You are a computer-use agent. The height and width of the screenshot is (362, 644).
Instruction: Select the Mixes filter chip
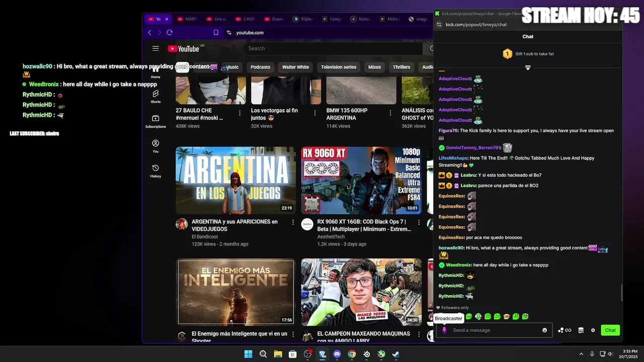[374, 67]
